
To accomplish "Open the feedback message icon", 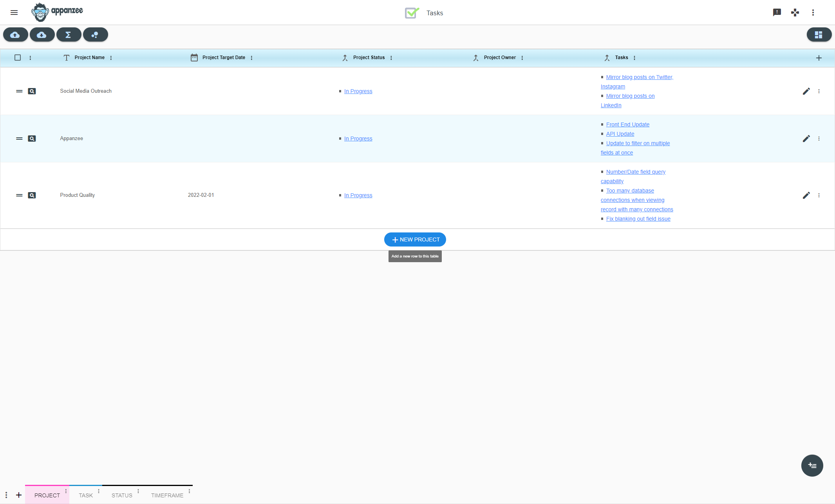I will tap(777, 13).
